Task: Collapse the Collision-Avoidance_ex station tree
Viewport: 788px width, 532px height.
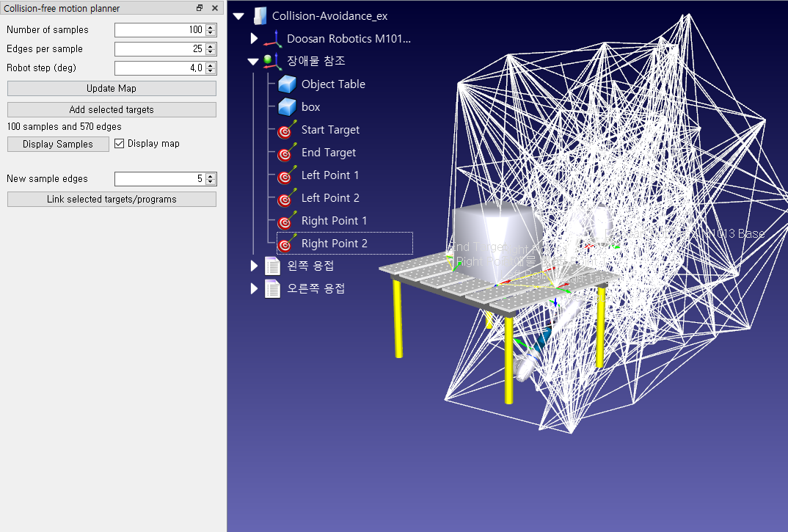Action: (238, 16)
